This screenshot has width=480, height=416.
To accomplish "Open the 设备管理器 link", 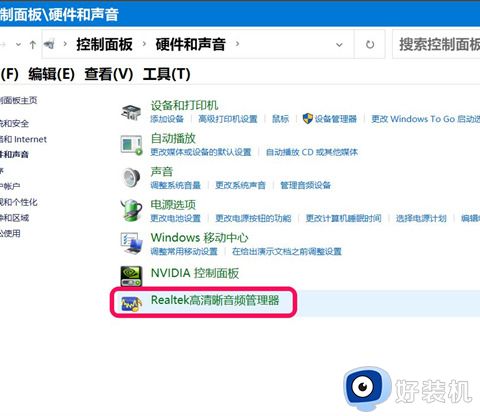I will tap(336, 119).
